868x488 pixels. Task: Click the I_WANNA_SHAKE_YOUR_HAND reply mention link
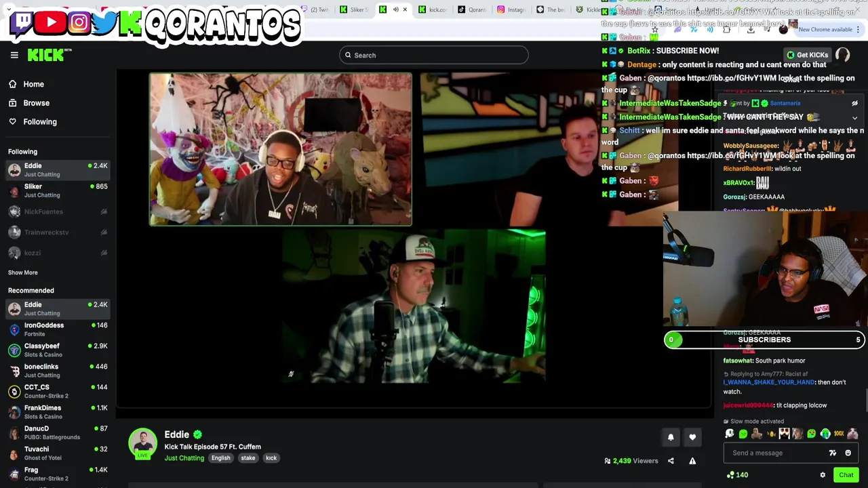coord(769,382)
